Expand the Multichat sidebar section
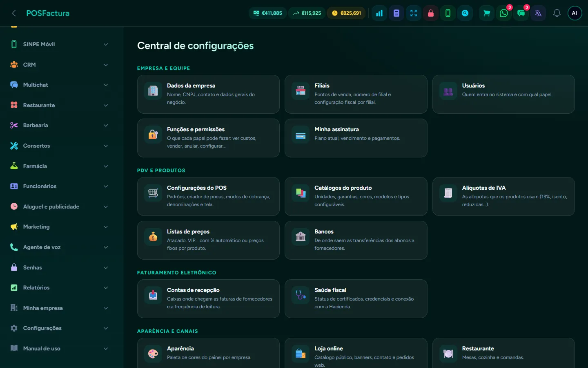The height and width of the screenshot is (368, 588). pyautogui.click(x=60, y=85)
